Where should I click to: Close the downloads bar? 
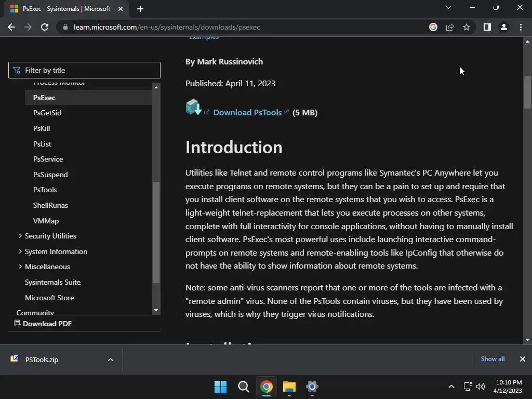point(523,359)
